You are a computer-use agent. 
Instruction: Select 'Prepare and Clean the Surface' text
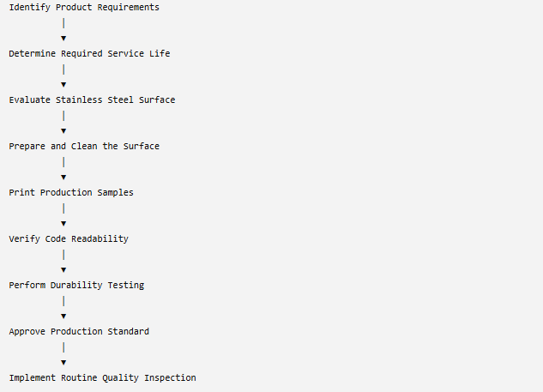84,147
